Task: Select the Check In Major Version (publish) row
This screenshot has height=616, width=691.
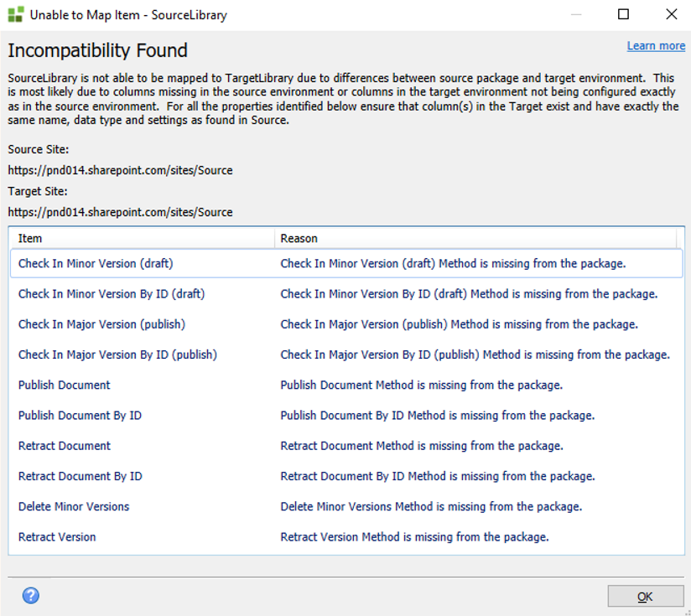Action: click(x=101, y=324)
